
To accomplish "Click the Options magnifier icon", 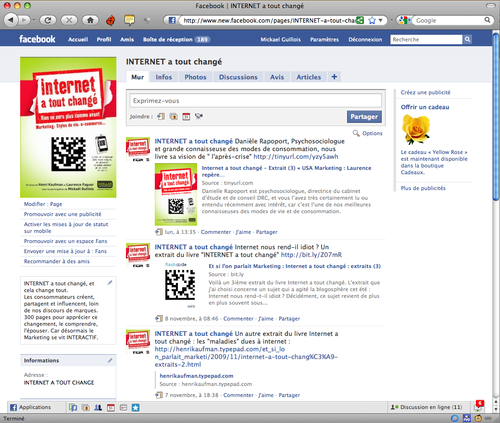I will pyautogui.click(x=356, y=133).
